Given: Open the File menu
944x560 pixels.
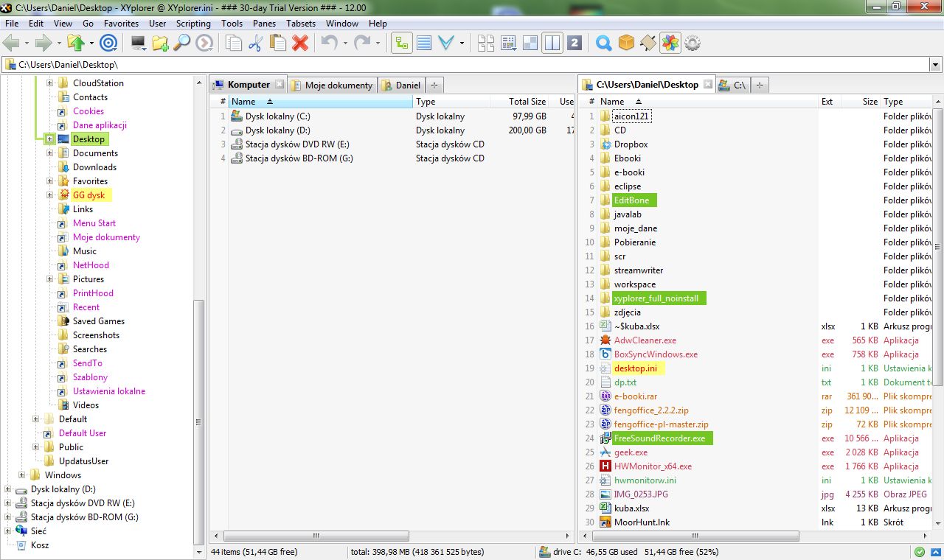Looking at the screenshot, I should pos(12,24).
